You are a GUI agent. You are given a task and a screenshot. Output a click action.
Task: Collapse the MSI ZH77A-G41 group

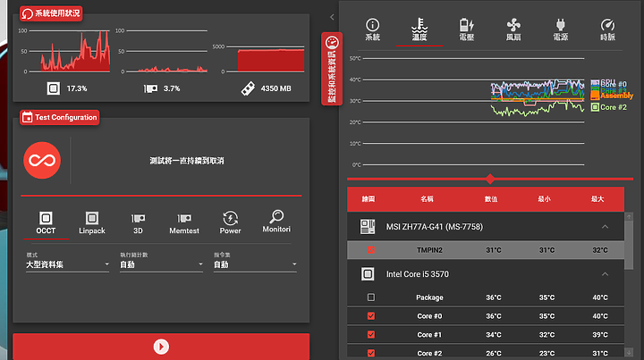[x=605, y=227]
